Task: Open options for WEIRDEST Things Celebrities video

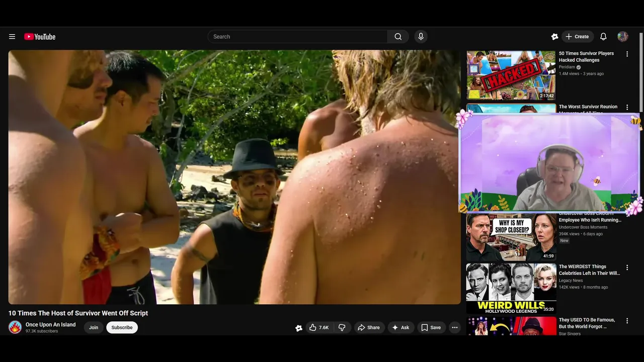Action: tap(627, 267)
